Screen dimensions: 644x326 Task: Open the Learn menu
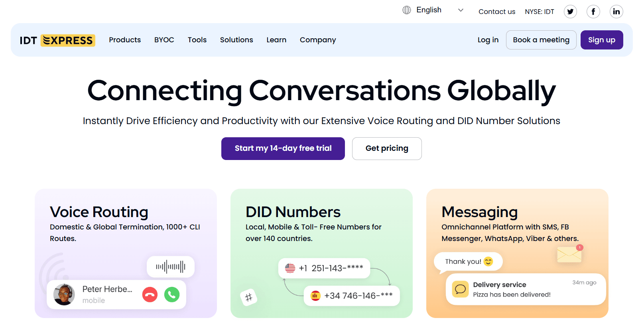276,40
